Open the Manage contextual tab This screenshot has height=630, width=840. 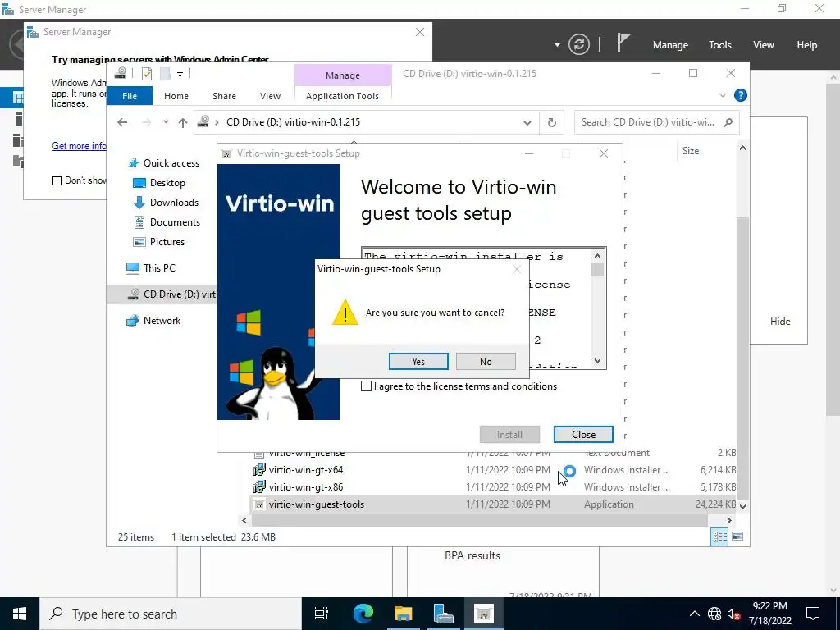343,75
